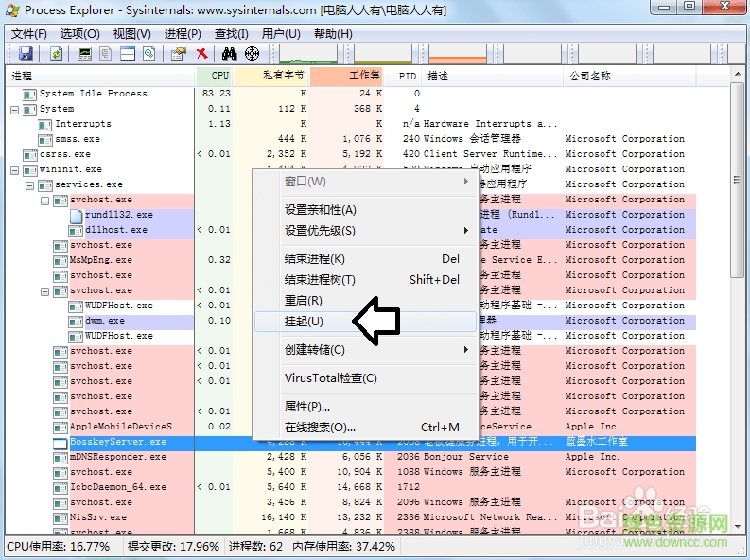This screenshot has width=750, height=560.
Task: Sort by the CPU column header
Action: tap(219, 76)
